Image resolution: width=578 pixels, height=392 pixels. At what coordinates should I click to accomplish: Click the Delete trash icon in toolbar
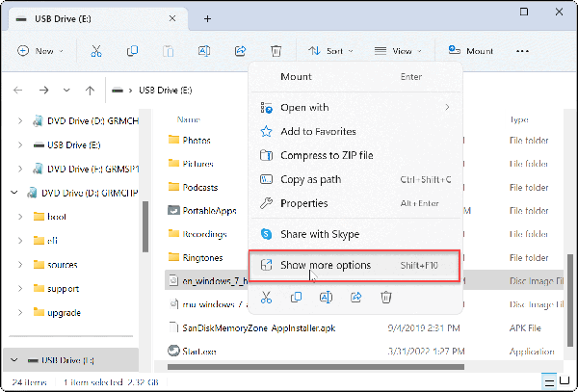[x=276, y=51]
